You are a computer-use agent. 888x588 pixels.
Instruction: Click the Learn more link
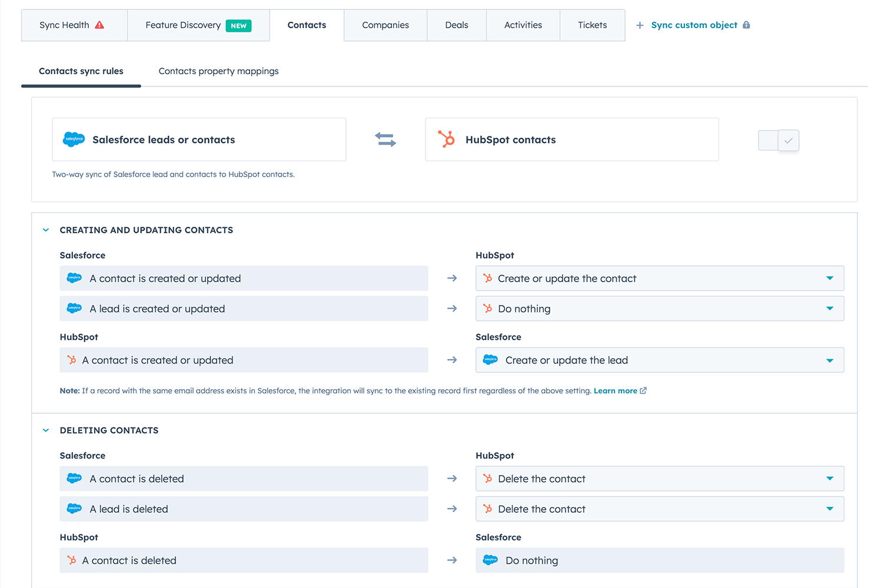pyautogui.click(x=616, y=390)
